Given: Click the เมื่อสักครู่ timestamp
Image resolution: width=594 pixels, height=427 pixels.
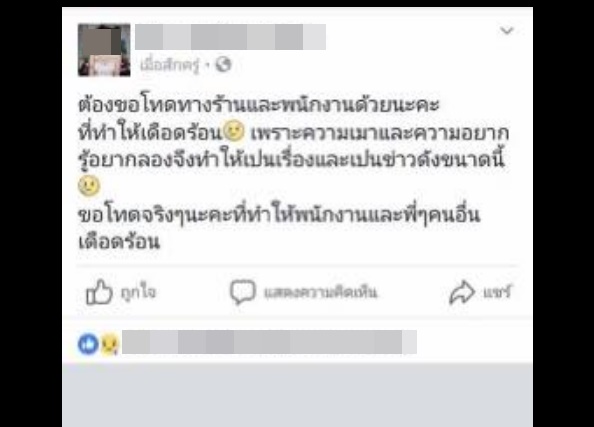Looking at the screenshot, I should (169, 65).
